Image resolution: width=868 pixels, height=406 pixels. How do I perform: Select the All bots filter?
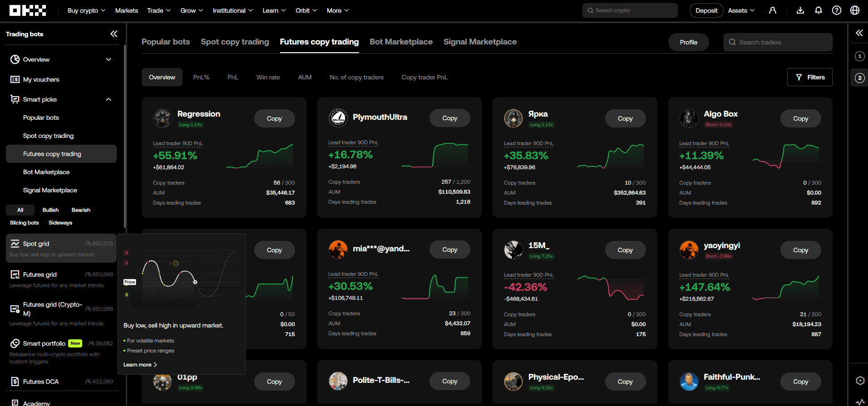pyautogui.click(x=20, y=210)
